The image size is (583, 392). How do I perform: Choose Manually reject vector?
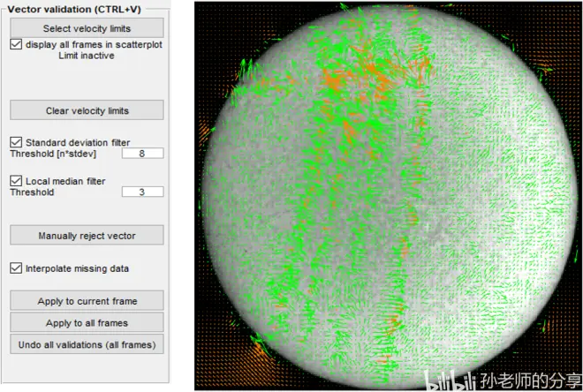point(87,235)
